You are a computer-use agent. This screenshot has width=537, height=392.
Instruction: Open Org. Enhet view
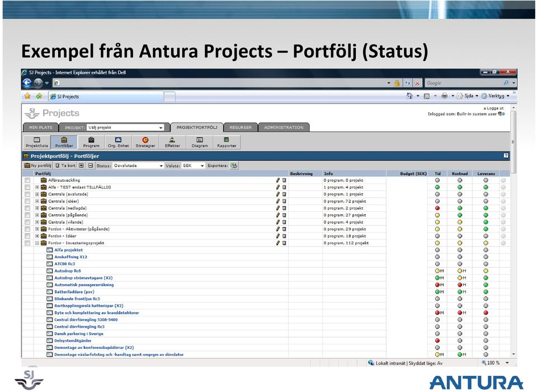pos(118,142)
